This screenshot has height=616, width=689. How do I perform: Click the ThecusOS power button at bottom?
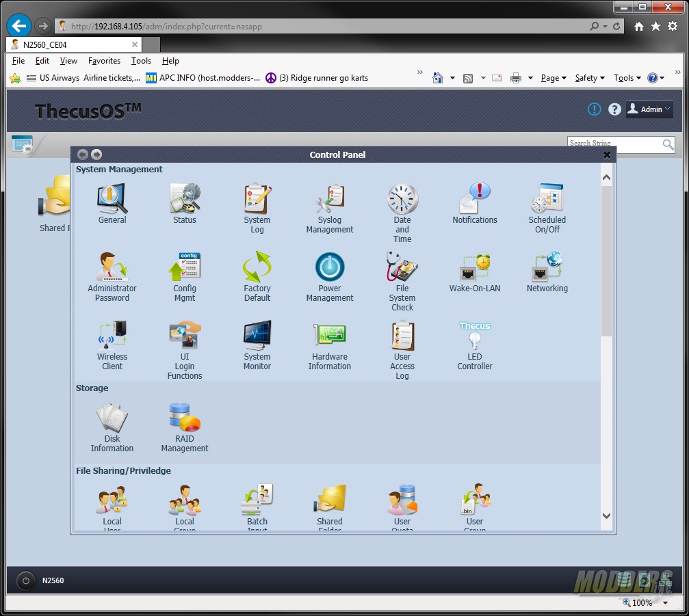(x=25, y=580)
